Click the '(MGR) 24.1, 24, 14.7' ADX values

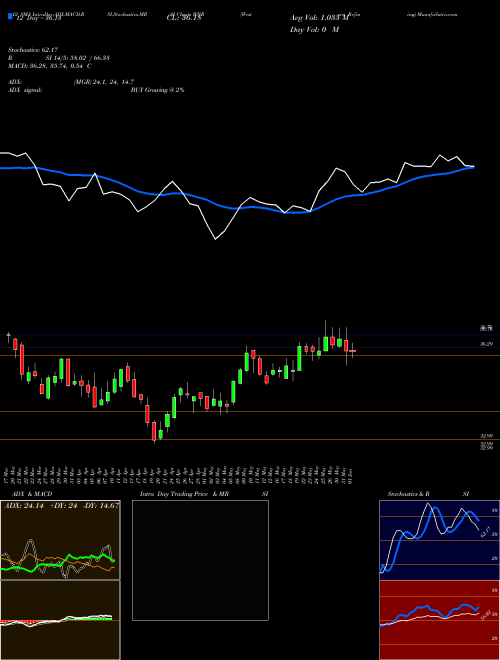(x=104, y=82)
